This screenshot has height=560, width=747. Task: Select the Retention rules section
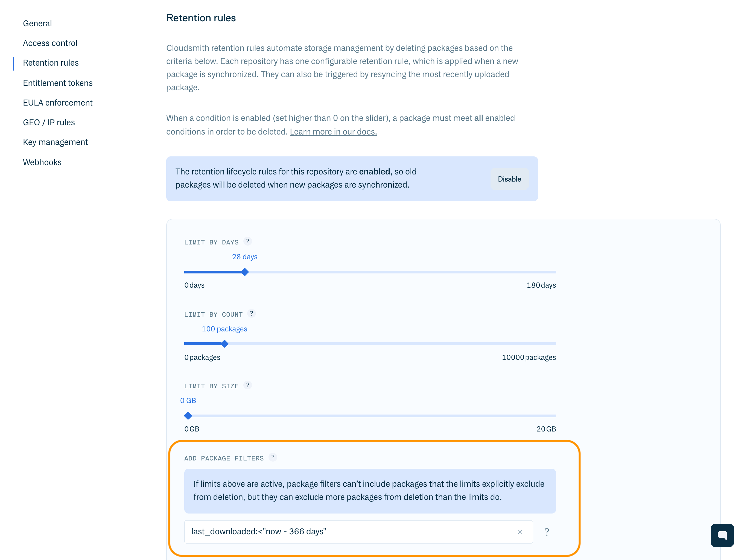click(51, 63)
